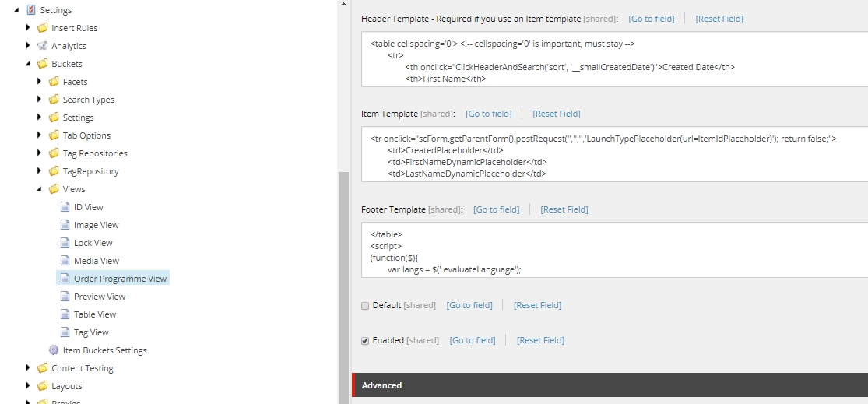868x404 pixels.
Task: Click the Tag Repositories folder icon
Action: (54, 153)
